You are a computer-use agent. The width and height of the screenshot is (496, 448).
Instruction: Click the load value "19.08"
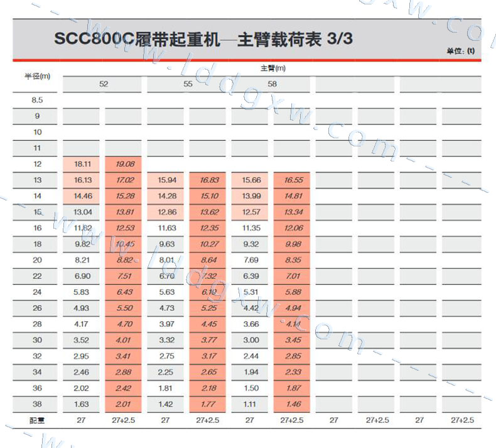(125, 164)
